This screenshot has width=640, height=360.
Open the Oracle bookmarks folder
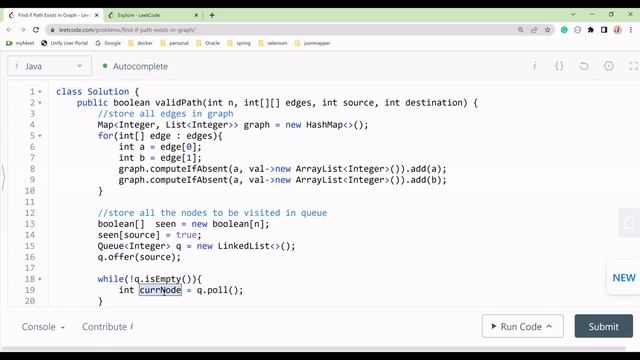208,43
